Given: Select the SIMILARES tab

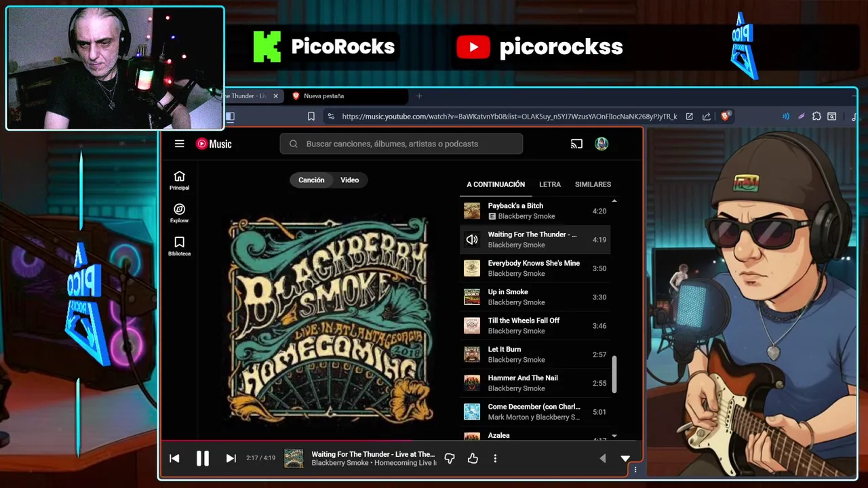Looking at the screenshot, I should [x=593, y=184].
